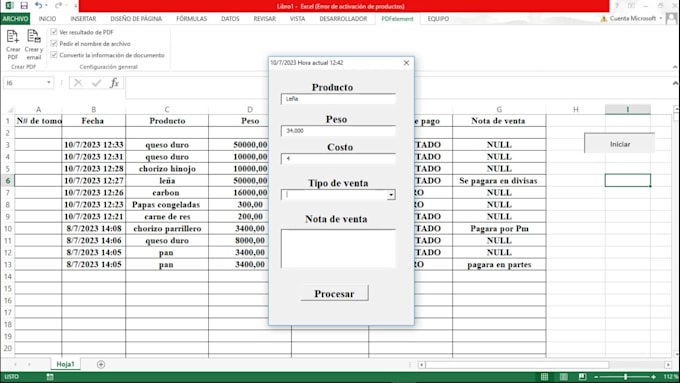
Task: Open the DESARROLLADOR ribbon tab
Action: pyautogui.click(x=343, y=19)
